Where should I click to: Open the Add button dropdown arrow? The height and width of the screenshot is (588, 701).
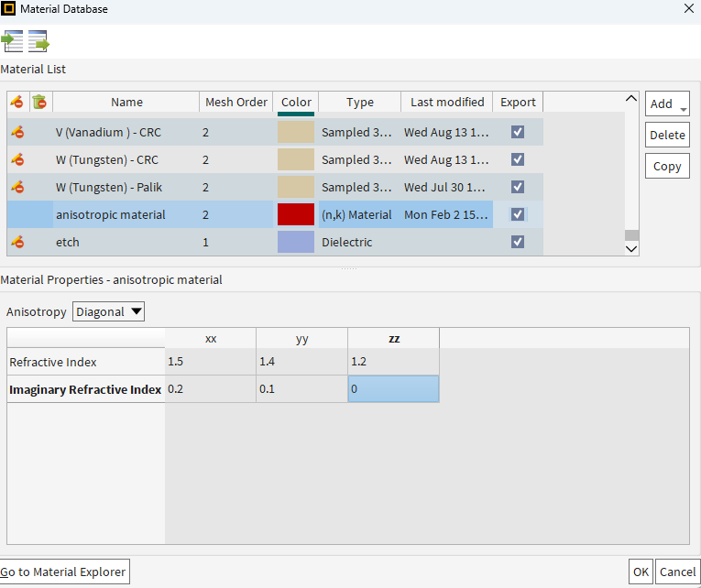[x=683, y=110]
